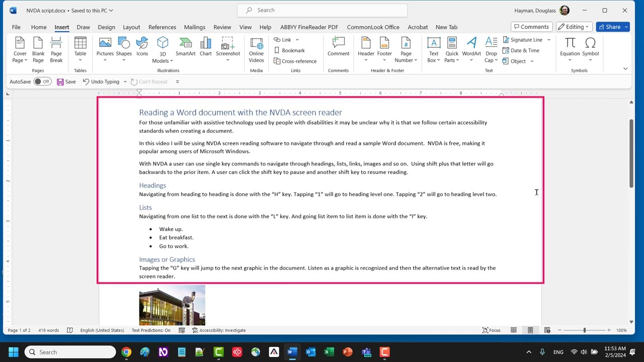The height and width of the screenshot is (362, 644).
Task: Collapse the ribbon with the chevron
Action: [x=625, y=69]
